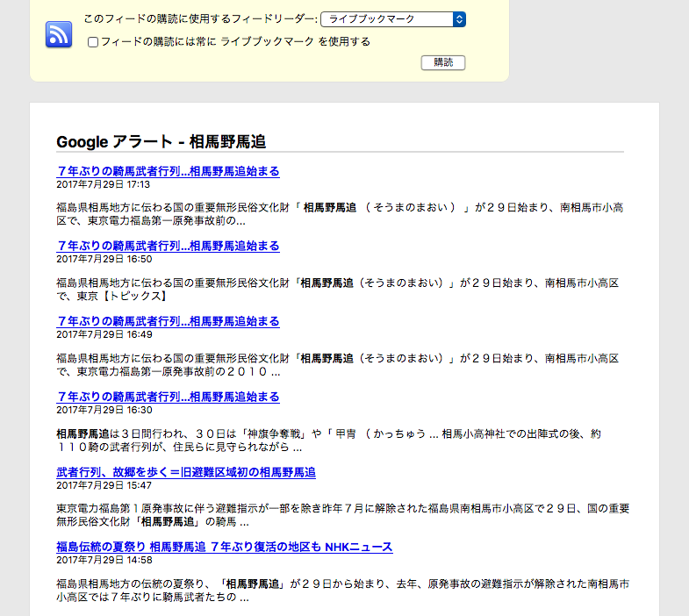
Task: Open the 7年ぶりの騎馬武者行列 link dated 16:50
Action: (168, 246)
